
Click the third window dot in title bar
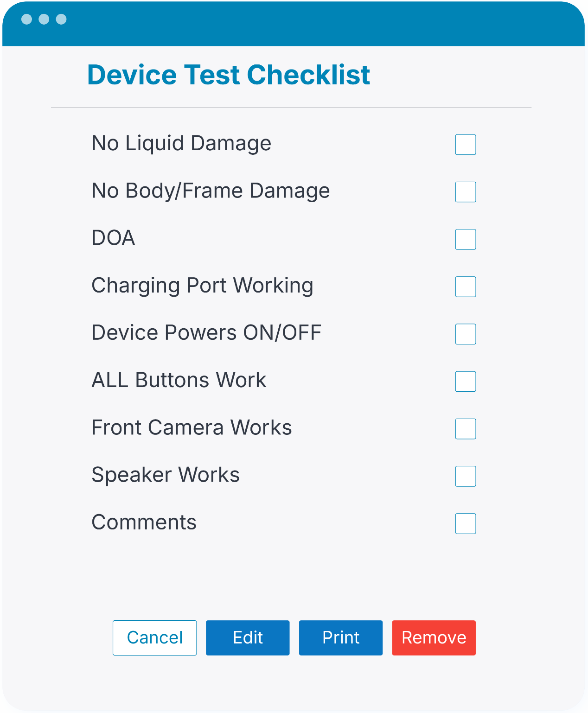[61, 19]
